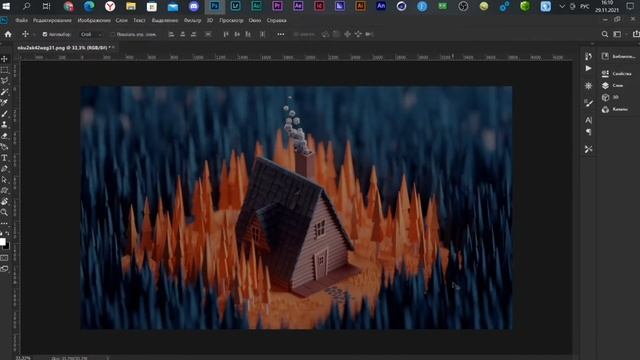
Task: Open the background color swatch
Action: pos(7,246)
